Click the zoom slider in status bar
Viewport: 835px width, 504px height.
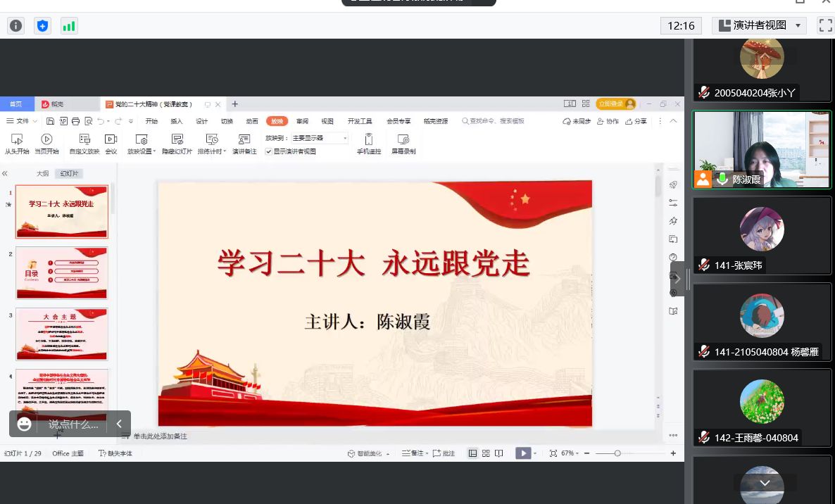(617, 453)
